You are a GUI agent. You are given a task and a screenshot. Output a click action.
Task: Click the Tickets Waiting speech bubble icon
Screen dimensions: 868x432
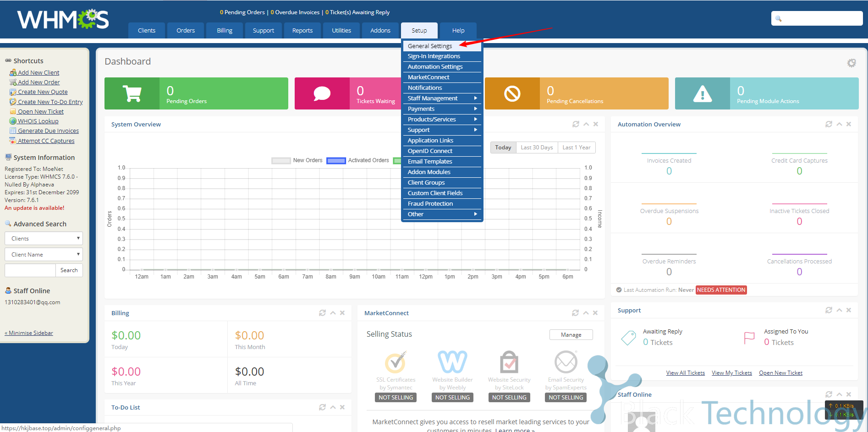pyautogui.click(x=322, y=93)
